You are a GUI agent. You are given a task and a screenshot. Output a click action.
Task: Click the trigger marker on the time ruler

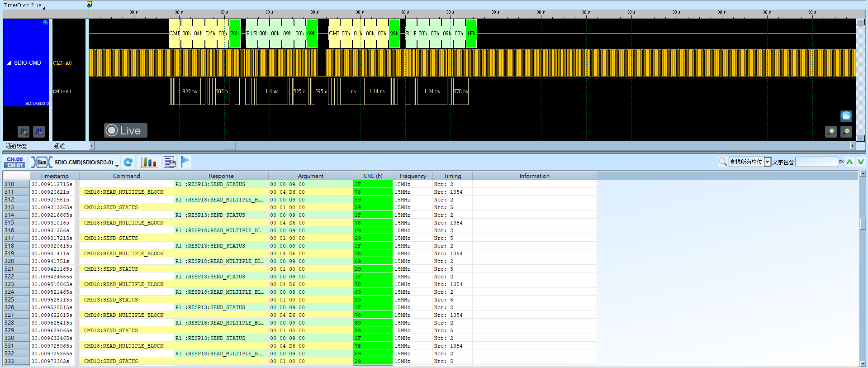pyautogui.click(x=89, y=5)
